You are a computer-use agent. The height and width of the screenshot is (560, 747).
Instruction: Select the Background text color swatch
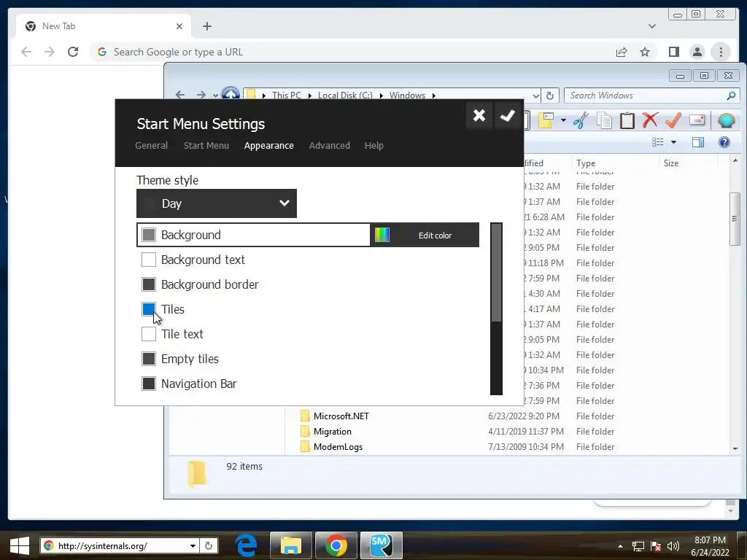pyautogui.click(x=149, y=260)
